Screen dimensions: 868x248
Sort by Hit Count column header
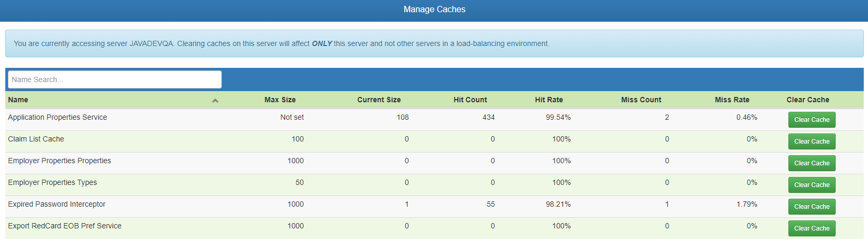(x=470, y=100)
